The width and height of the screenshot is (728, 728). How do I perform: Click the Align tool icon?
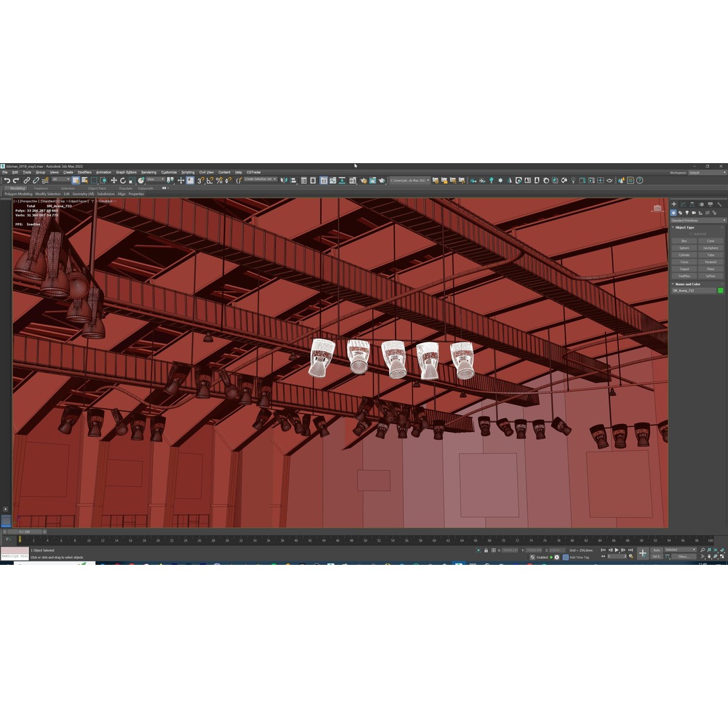[x=293, y=181]
